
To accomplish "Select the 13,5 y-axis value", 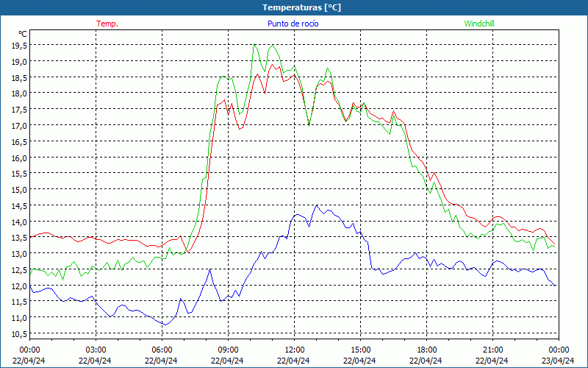I will pos(20,238).
